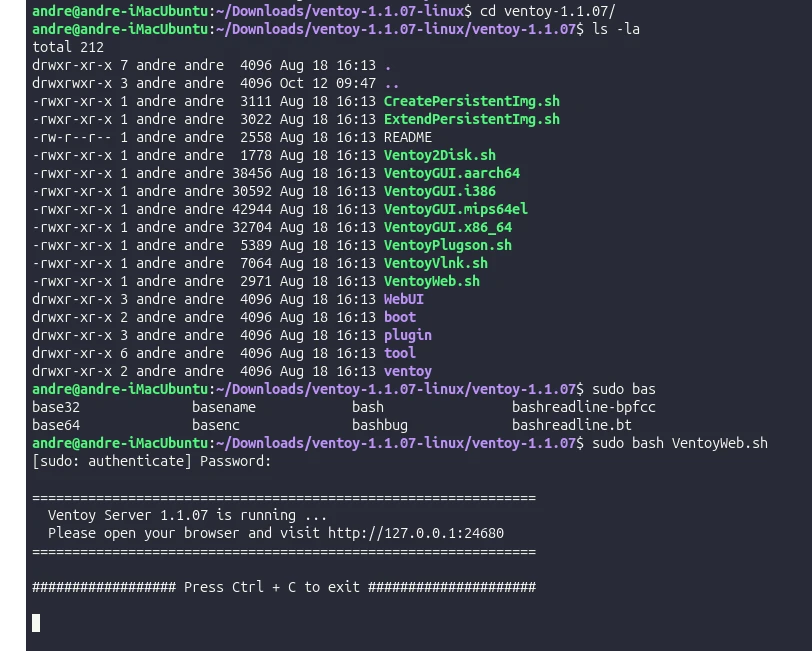
Task: Click the boot directory name
Action: (x=399, y=317)
